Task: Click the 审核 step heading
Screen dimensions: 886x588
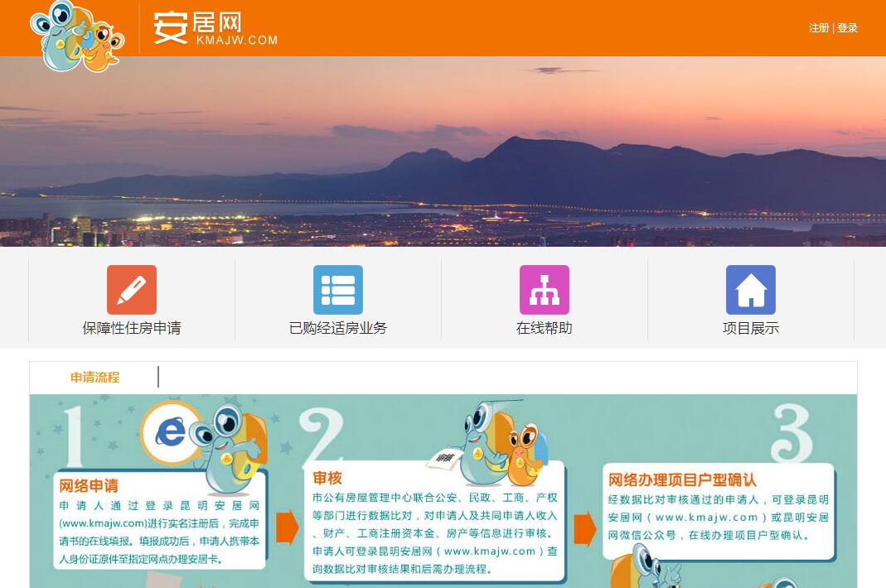Action: [327, 478]
